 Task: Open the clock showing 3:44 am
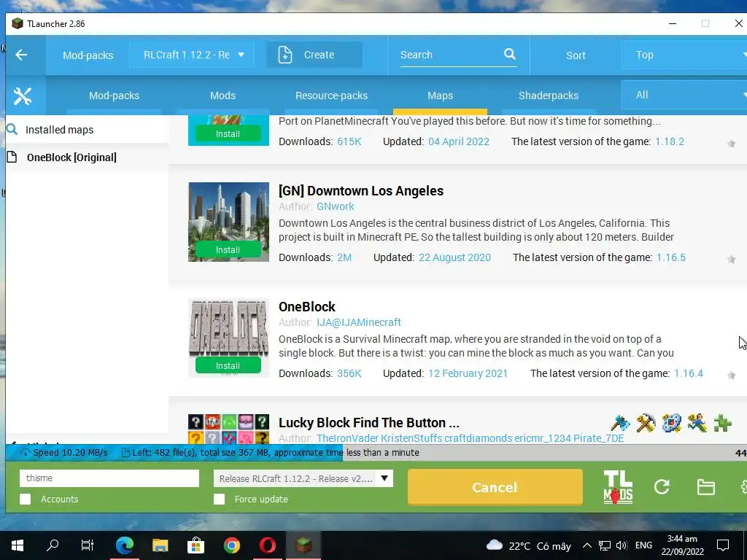[682, 545]
